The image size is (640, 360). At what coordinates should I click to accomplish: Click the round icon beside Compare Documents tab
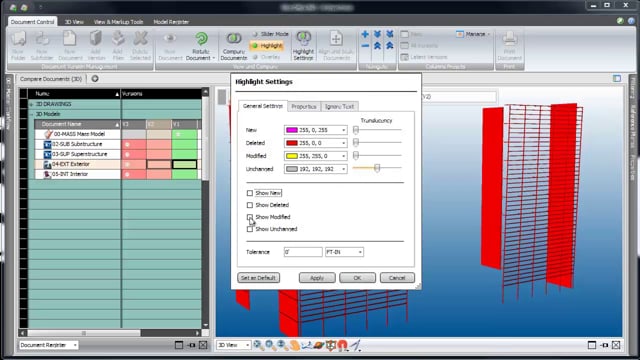point(95,79)
